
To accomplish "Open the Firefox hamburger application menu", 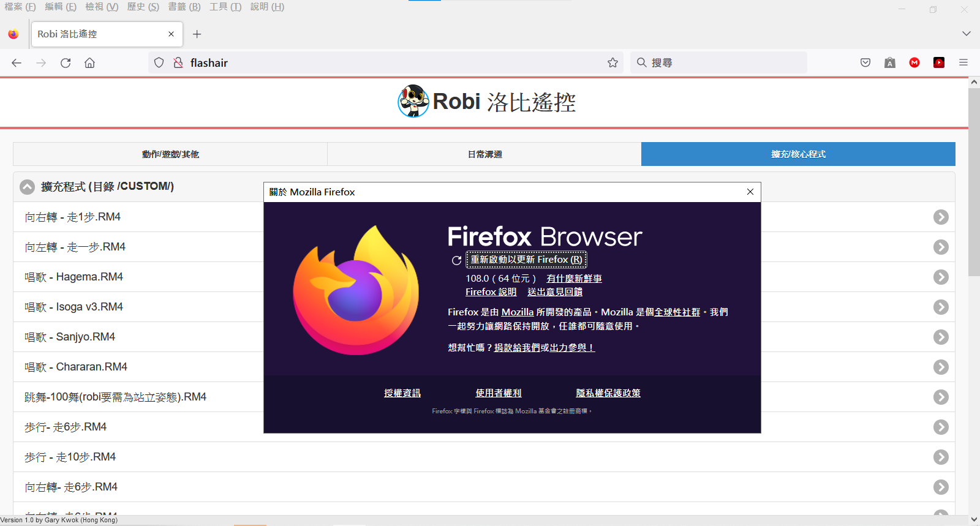I will coord(963,62).
